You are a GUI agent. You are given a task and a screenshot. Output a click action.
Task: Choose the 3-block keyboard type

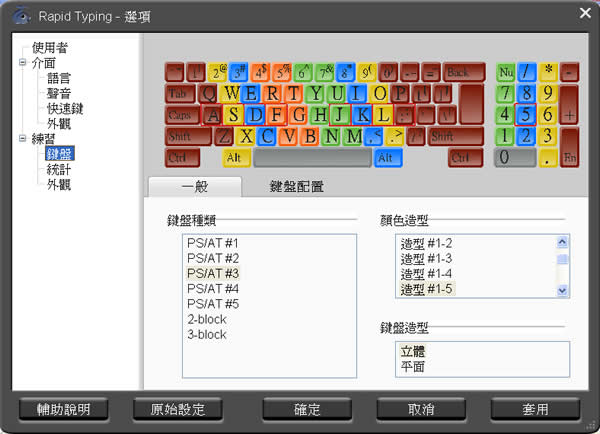[207, 334]
